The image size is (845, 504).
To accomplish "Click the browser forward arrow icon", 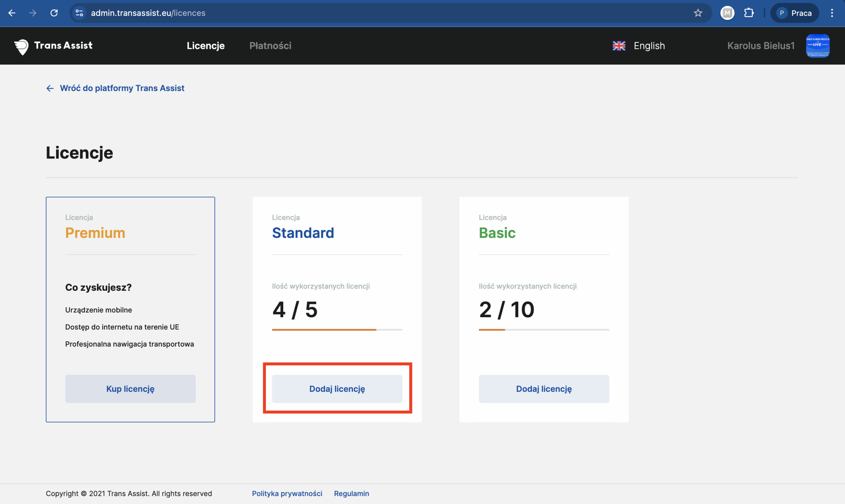I will pos(33,13).
